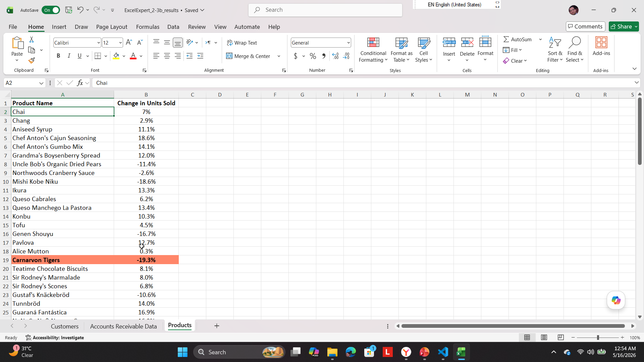Open the Copilot floating button

tap(616, 300)
